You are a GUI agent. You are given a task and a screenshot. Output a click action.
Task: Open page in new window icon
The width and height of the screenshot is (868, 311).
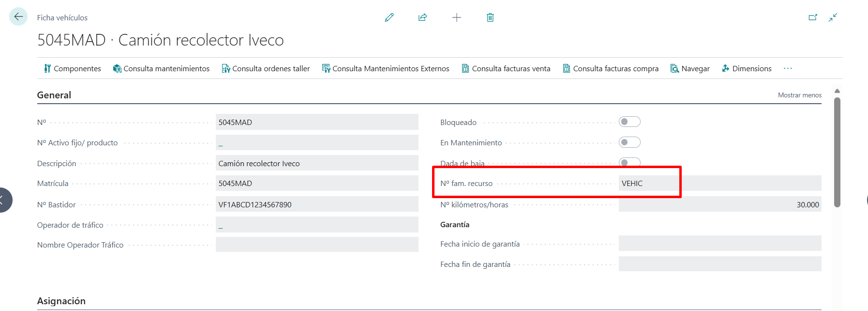coord(813,17)
